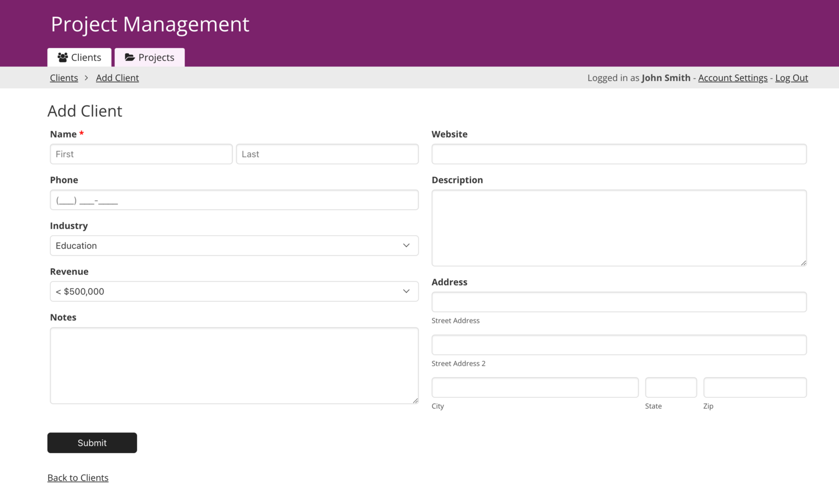Viewport: 839px width, 504px height.
Task: Click the people icon on the Clients tab
Action: 62,57
